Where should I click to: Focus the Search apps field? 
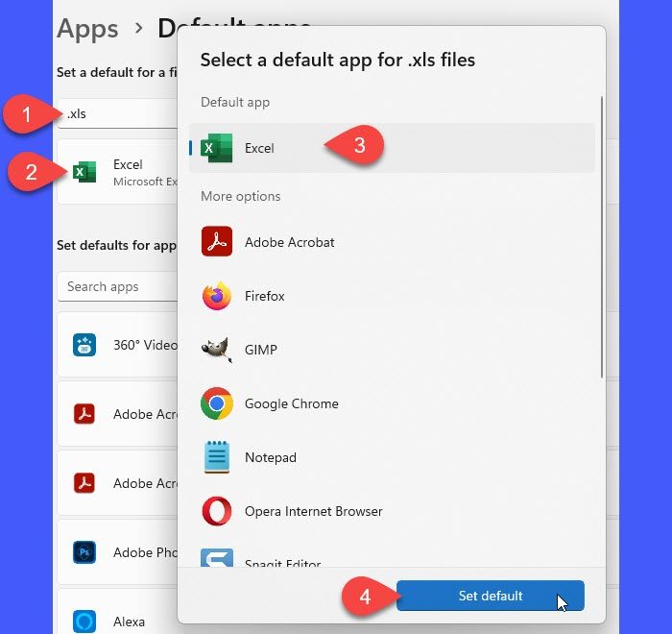click(118, 286)
